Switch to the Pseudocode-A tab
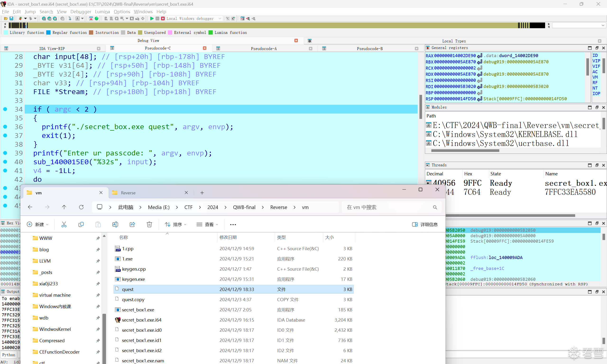The width and height of the screenshot is (607, 364). (263, 49)
